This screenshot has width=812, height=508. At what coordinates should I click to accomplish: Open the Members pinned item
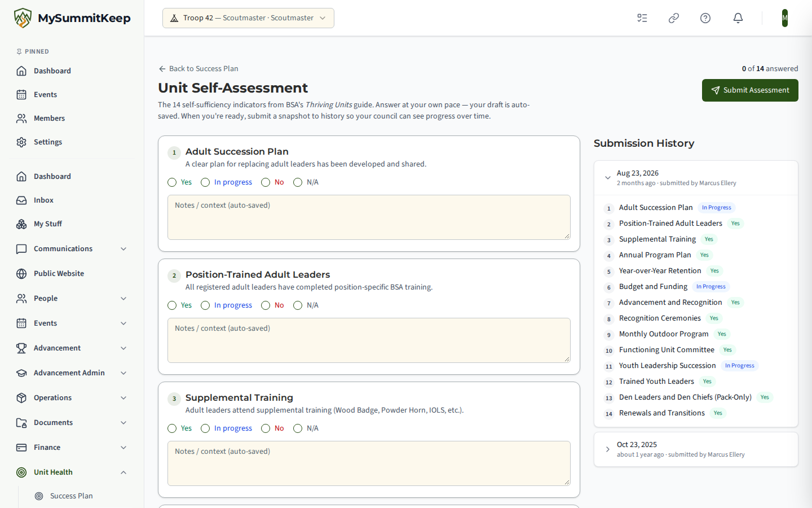(x=72, y=118)
